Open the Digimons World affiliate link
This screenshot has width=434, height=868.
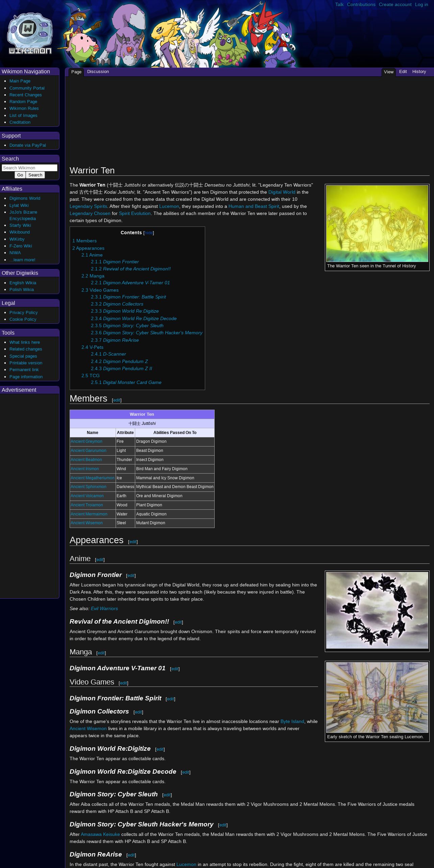(x=25, y=198)
